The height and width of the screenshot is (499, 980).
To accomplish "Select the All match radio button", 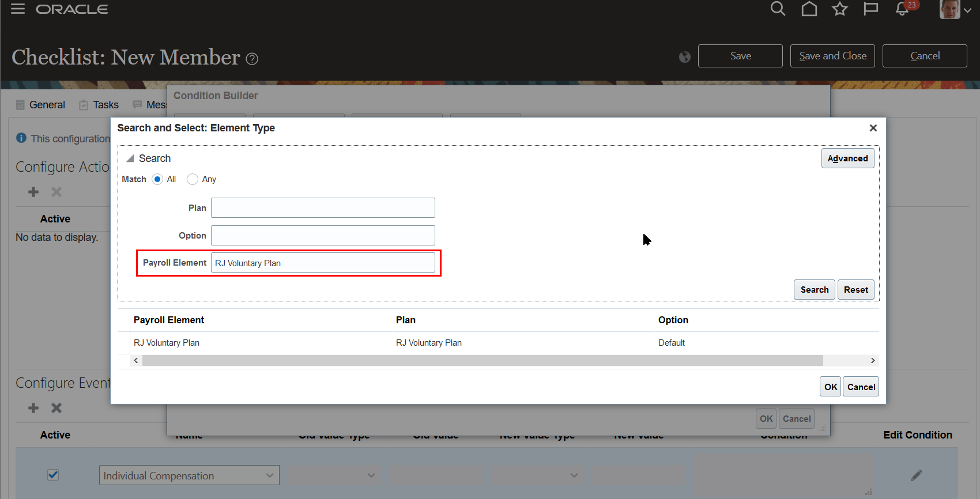I will coord(157,179).
